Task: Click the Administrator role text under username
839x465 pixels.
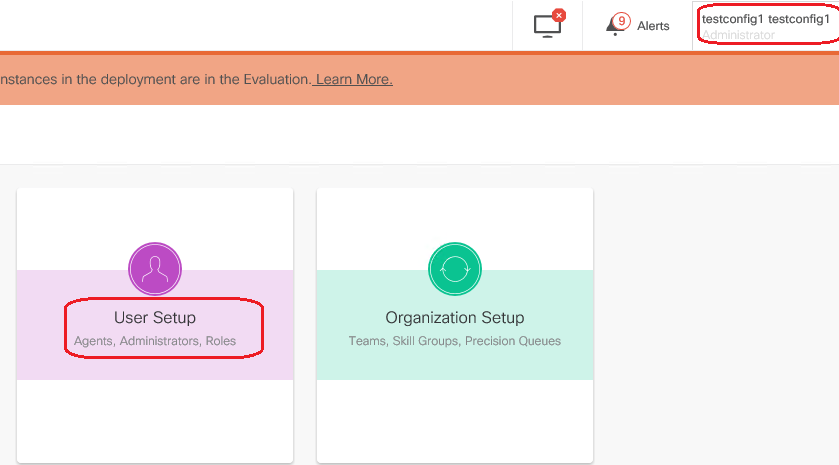Action: click(x=738, y=35)
